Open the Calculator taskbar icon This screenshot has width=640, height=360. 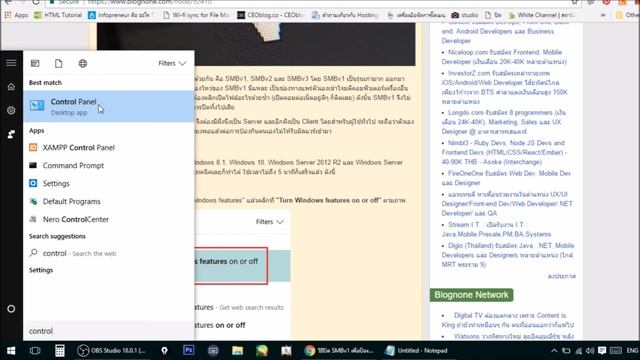tap(60, 351)
